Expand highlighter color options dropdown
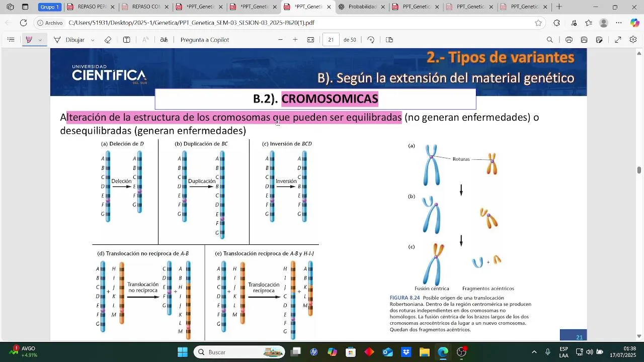This screenshot has height=362, width=644. (40, 40)
